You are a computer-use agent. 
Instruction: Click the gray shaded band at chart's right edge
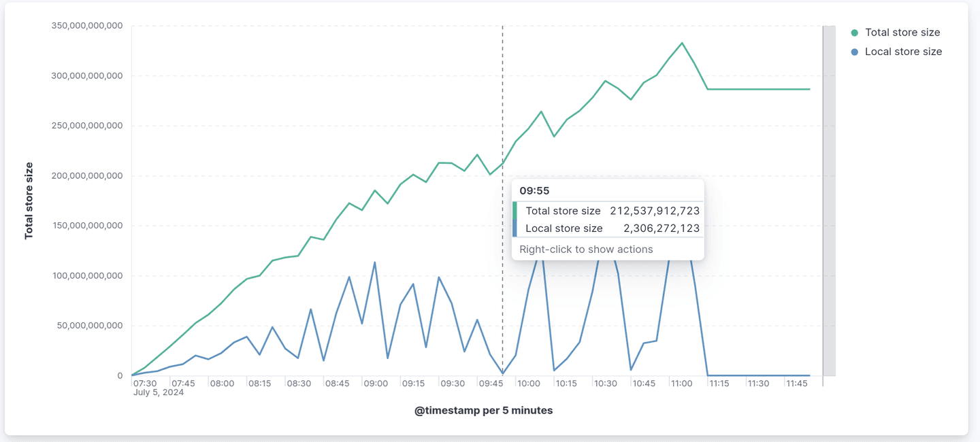click(829, 201)
